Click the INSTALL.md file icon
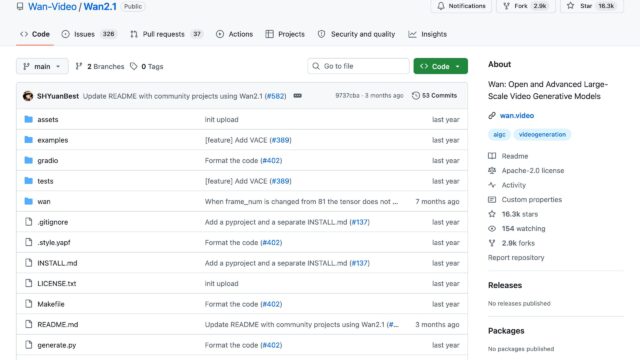This screenshot has width=640, height=360. click(29, 262)
